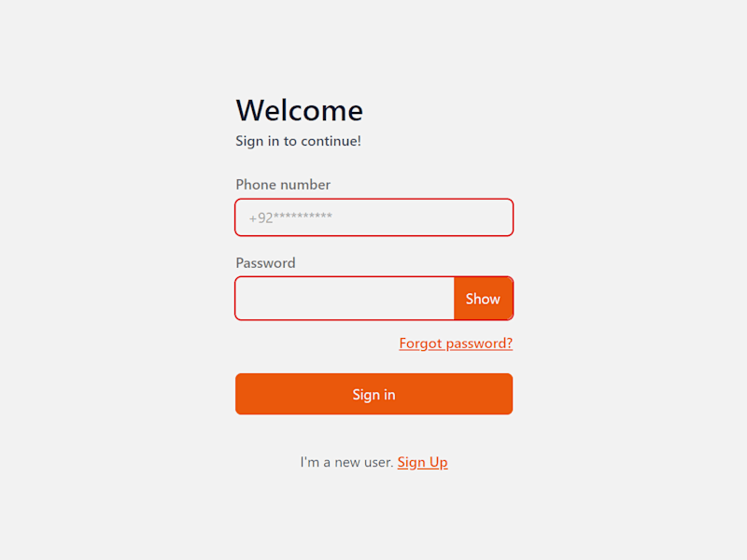Image resolution: width=747 pixels, height=560 pixels.
Task: Open the Sign Up link
Action: tap(423, 462)
